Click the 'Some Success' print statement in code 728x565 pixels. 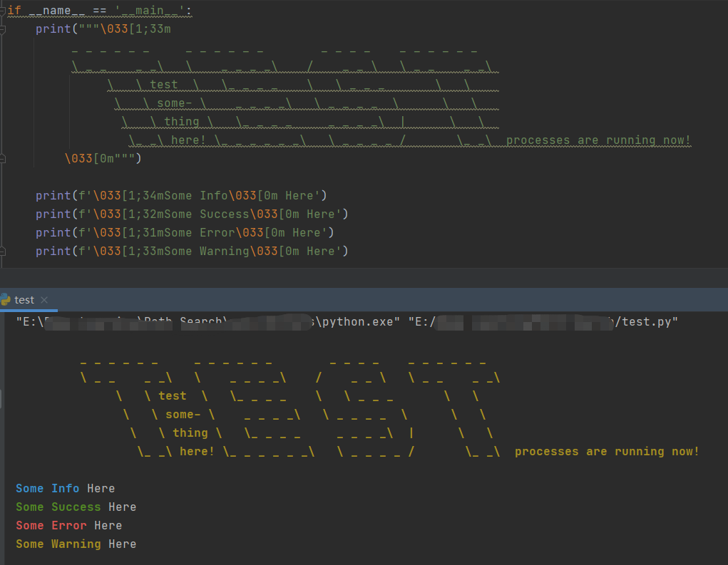coord(192,214)
